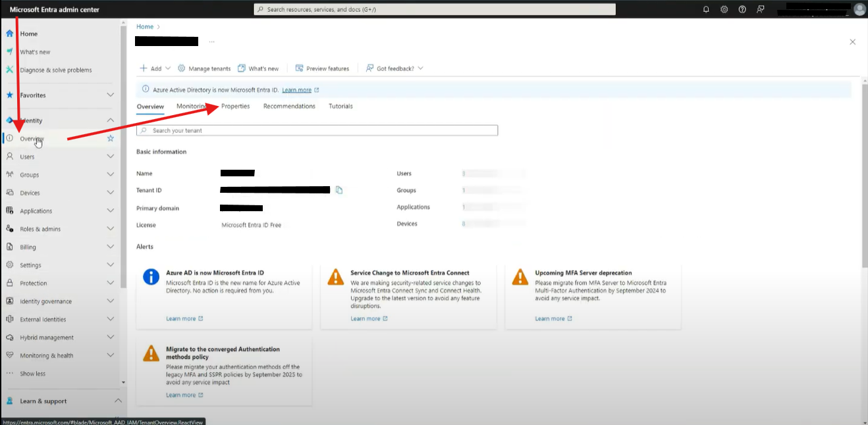Click the Protection lock icon
Viewport: 868px width, 425px height.
coord(9,283)
